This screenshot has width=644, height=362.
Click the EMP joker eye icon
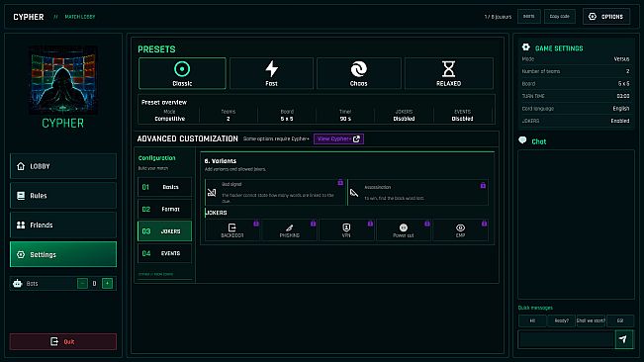pos(460,227)
